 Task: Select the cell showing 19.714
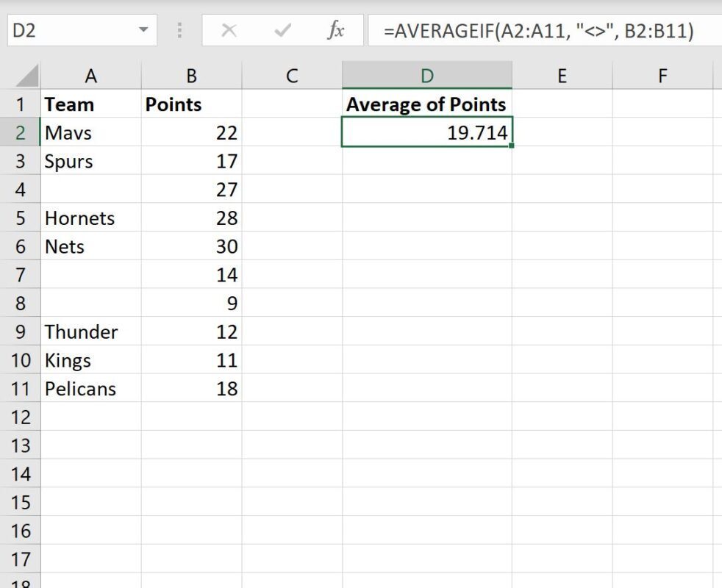click(x=427, y=132)
